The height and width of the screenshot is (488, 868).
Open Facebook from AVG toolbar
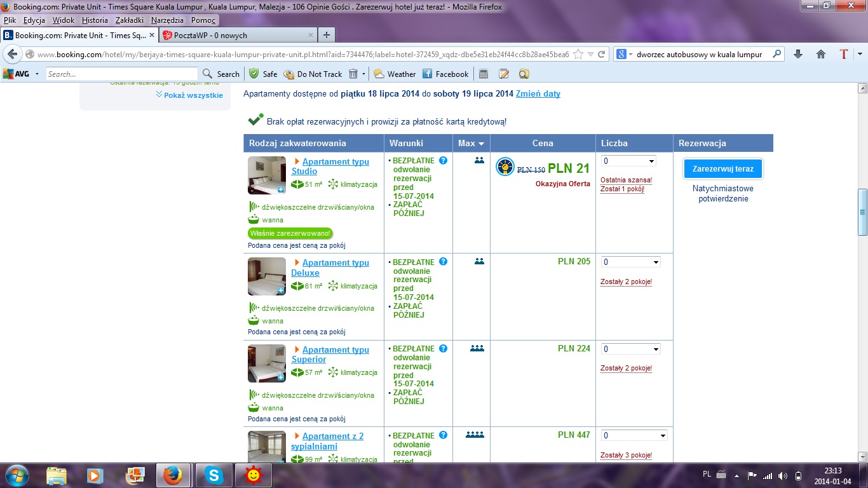(x=445, y=74)
